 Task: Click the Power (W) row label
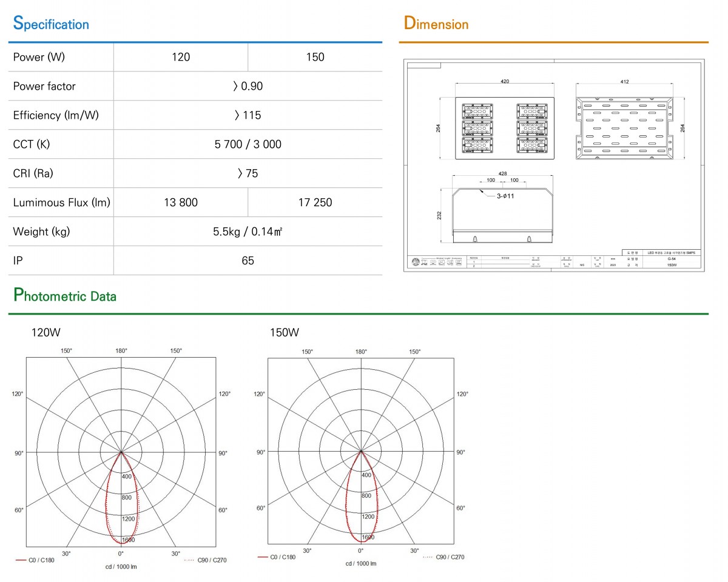point(39,57)
